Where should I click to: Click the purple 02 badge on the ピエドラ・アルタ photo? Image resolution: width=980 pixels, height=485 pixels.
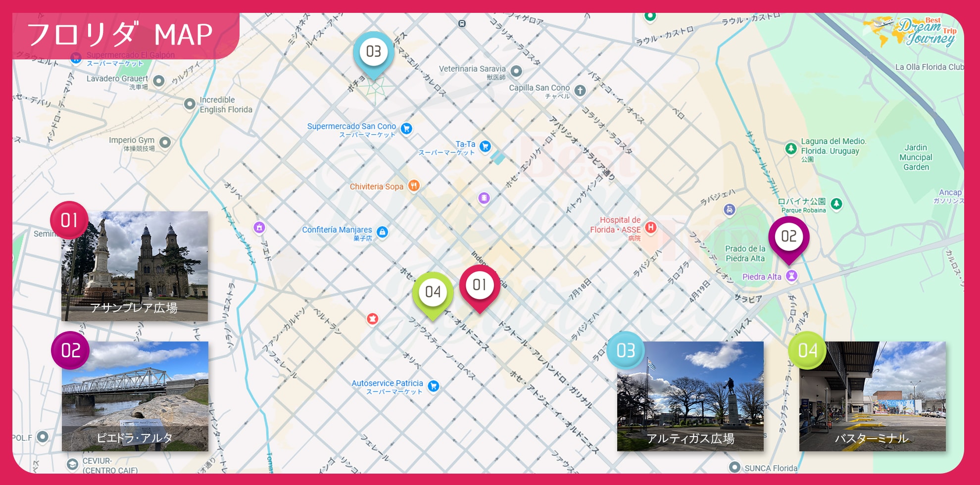[70, 350]
